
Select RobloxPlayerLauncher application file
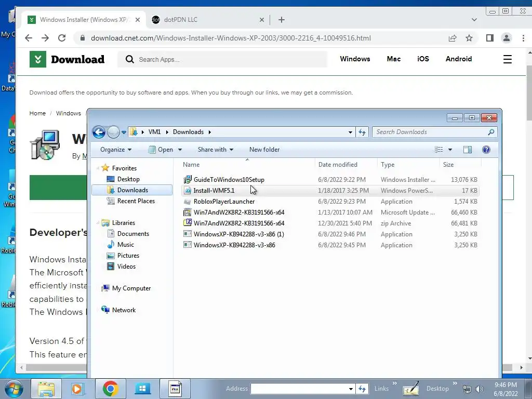coord(330,201)
